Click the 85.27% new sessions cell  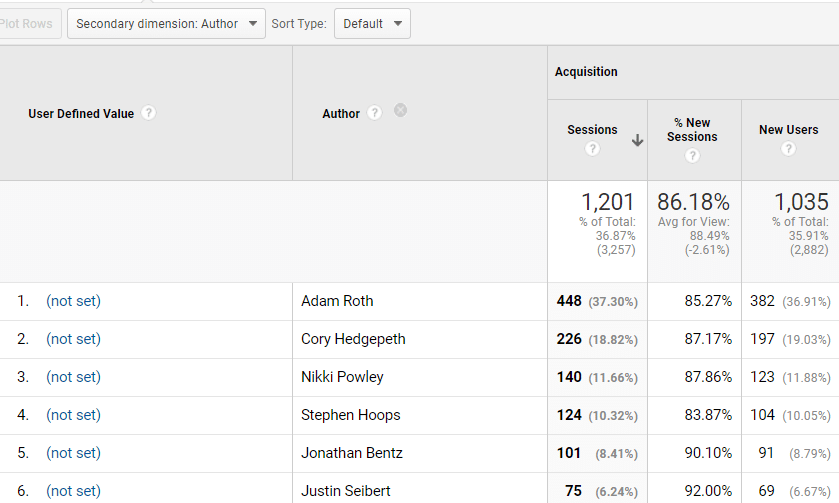pos(708,301)
